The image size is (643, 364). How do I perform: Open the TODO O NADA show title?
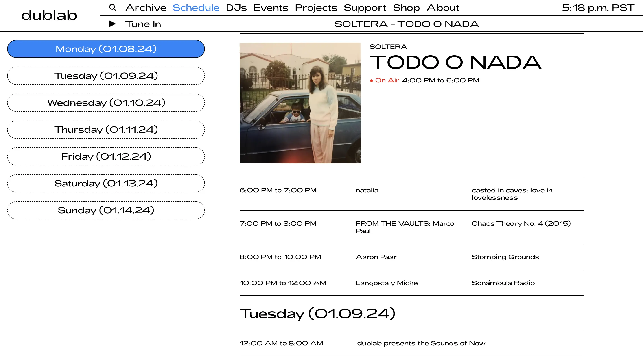click(x=455, y=62)
